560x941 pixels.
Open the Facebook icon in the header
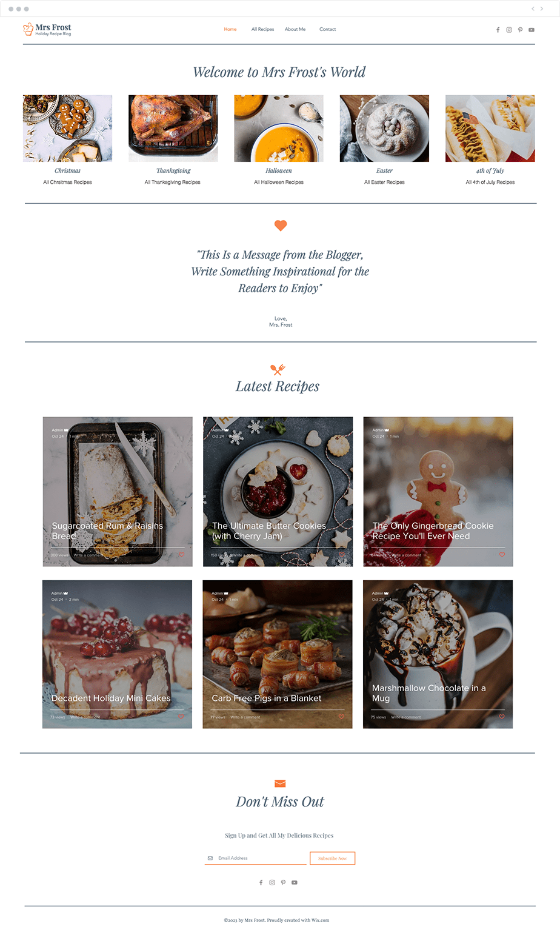pyautogui.click(x=498, y=30)
